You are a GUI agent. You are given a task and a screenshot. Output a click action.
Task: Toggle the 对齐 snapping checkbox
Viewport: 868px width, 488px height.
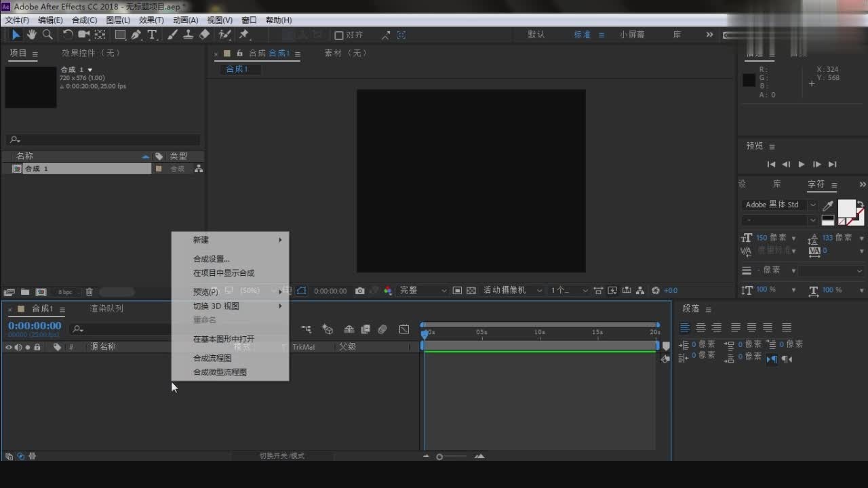(x=339, y=35)
